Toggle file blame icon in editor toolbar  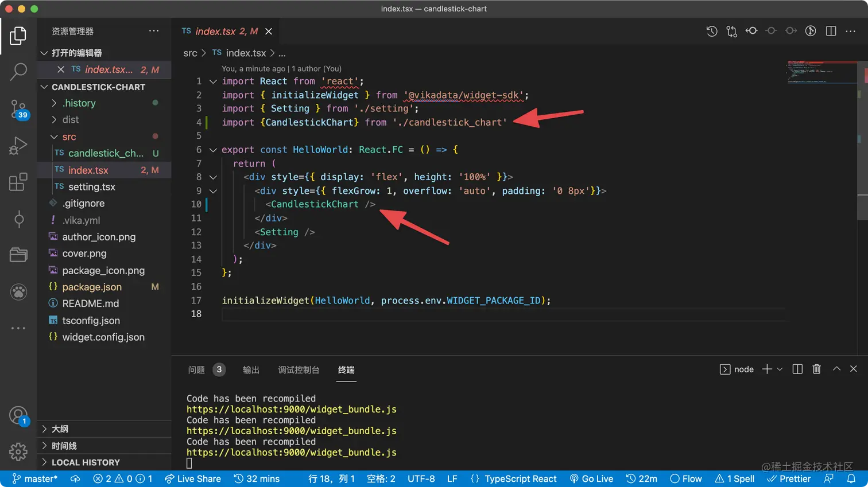click(x=811, y=31)
